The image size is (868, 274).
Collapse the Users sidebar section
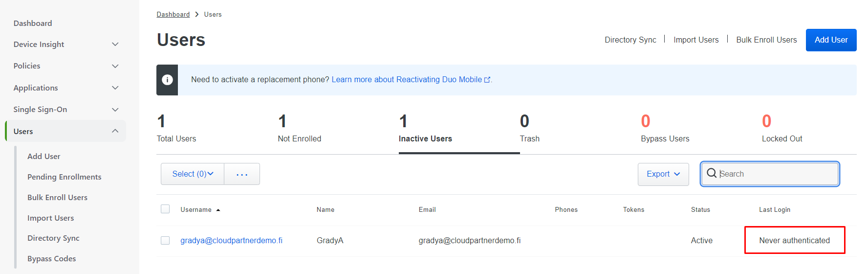115,131
